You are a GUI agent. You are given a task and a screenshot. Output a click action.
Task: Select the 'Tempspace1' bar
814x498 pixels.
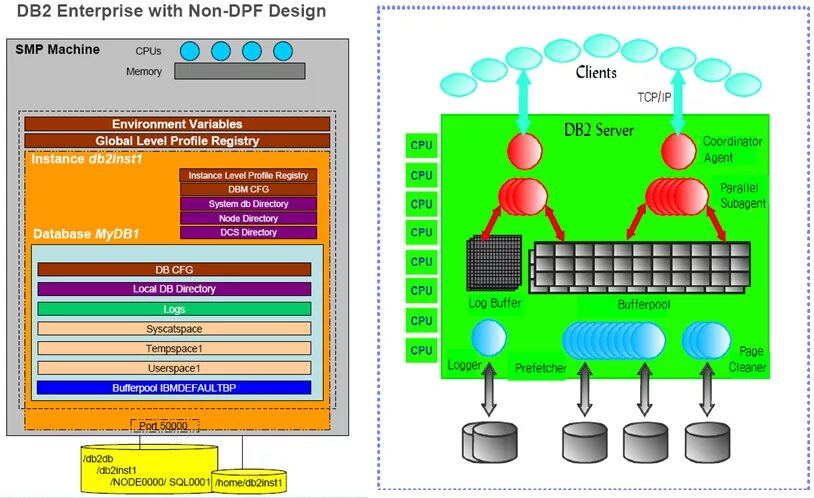[174, 348]
